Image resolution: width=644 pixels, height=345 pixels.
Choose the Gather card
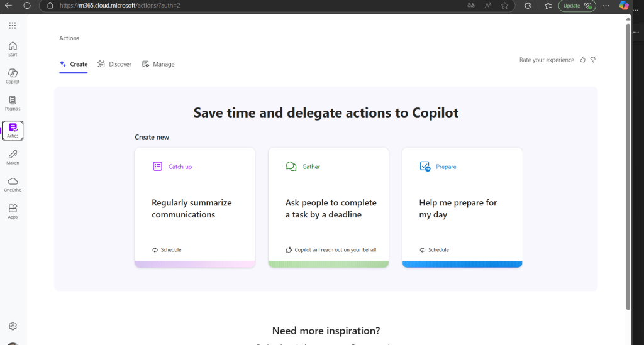328,207
